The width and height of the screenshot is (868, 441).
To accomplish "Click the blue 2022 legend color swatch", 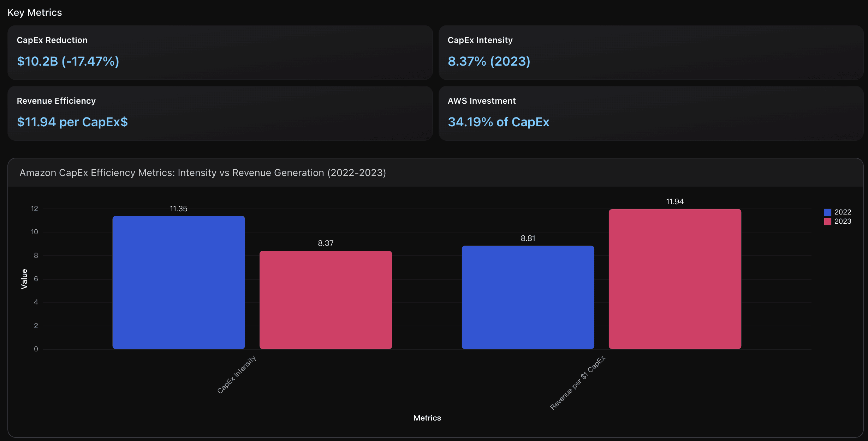I will pos(827,212).
